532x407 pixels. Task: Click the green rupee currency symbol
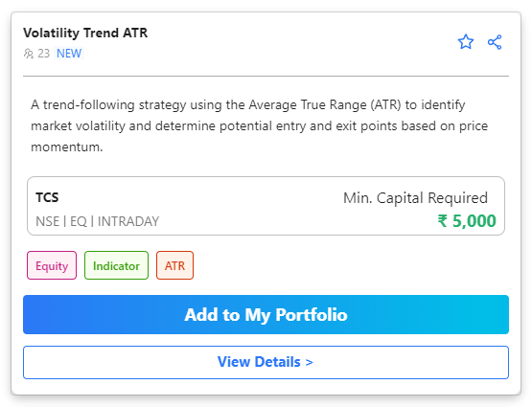pos(443,221)
